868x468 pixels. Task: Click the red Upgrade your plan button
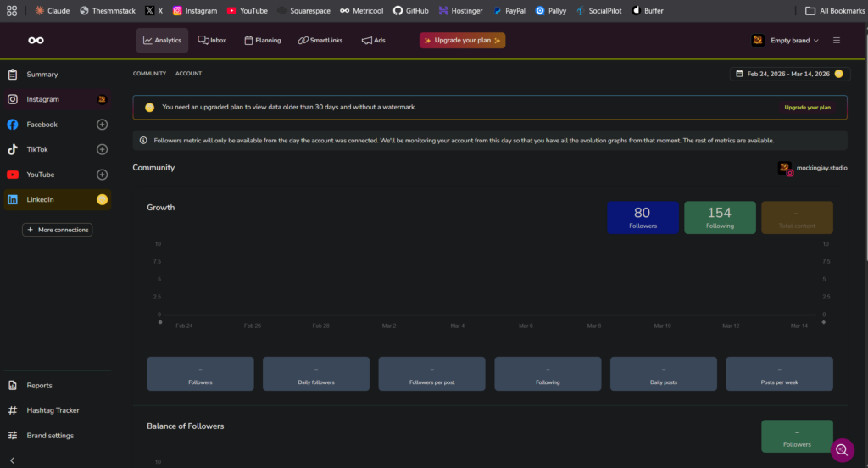point(462,41)
